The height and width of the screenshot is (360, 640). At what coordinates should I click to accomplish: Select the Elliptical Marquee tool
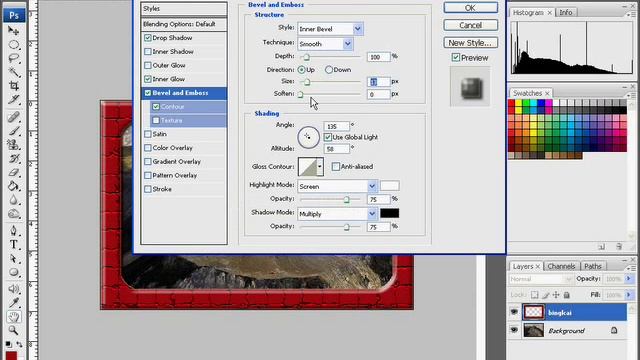pyautogui.click(x=13, y=44)
